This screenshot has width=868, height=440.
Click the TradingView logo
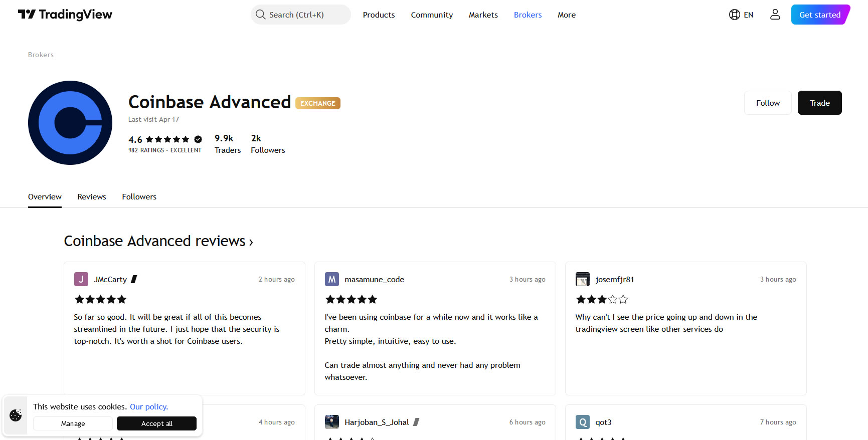65,15
